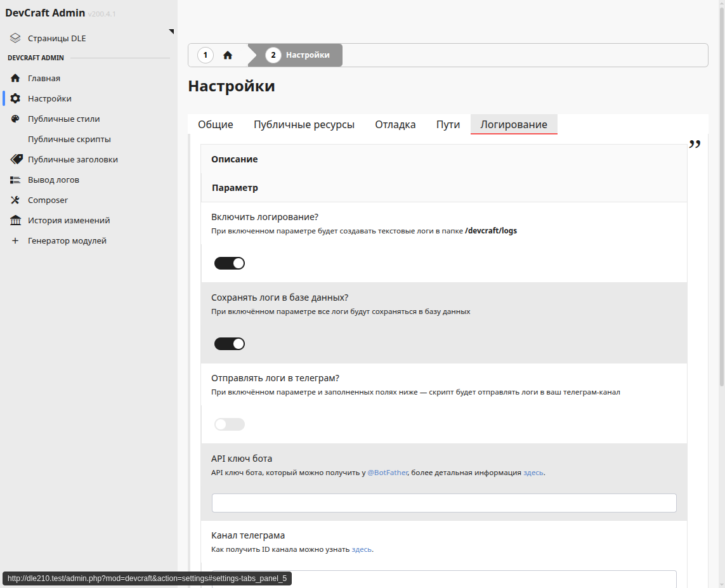Click the list icon for Вывод логов
The image size is (725, 588).
[15, 180]
